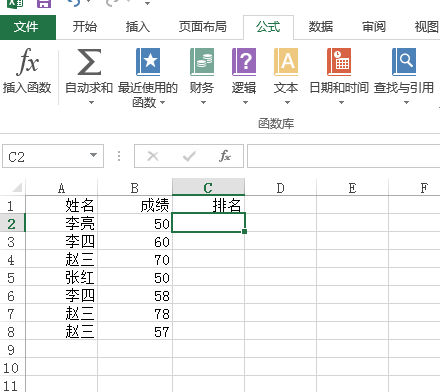The height and width of the screenshot is (392, 440).
Task: Click the score cell with value 57
Action: (135, 331)
